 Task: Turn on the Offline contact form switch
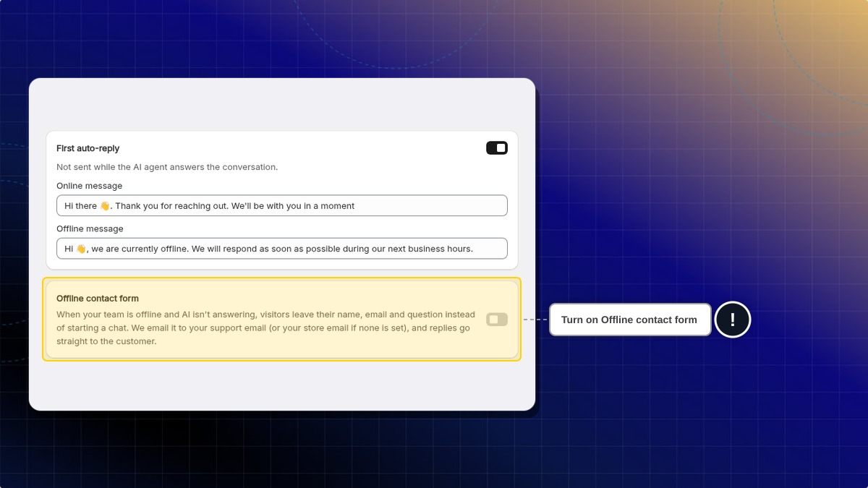point(497,320)
